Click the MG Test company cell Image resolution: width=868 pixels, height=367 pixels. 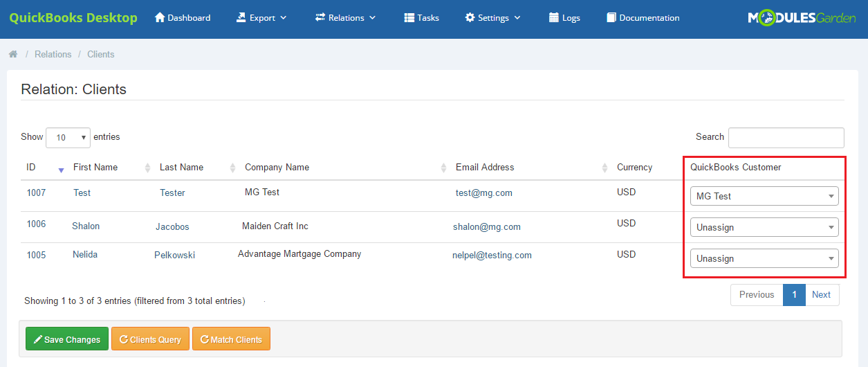262,192
